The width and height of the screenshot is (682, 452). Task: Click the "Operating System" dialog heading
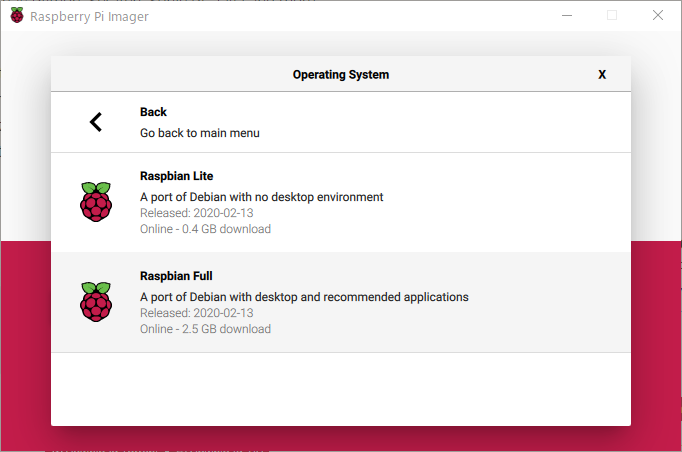341,75
